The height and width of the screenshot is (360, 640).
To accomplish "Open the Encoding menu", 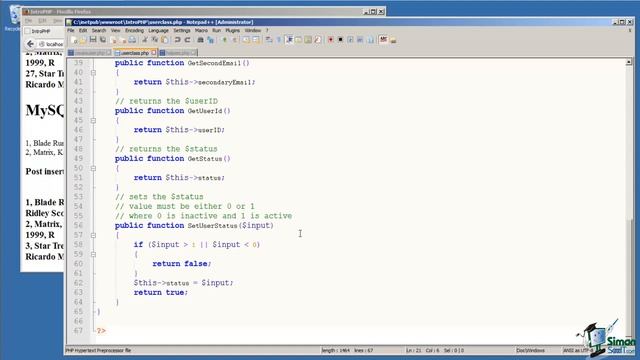I will point(134,30).
